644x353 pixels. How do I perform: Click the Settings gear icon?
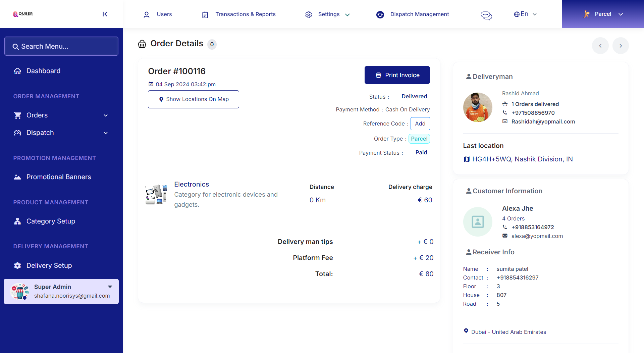click(x=308, y=14)
